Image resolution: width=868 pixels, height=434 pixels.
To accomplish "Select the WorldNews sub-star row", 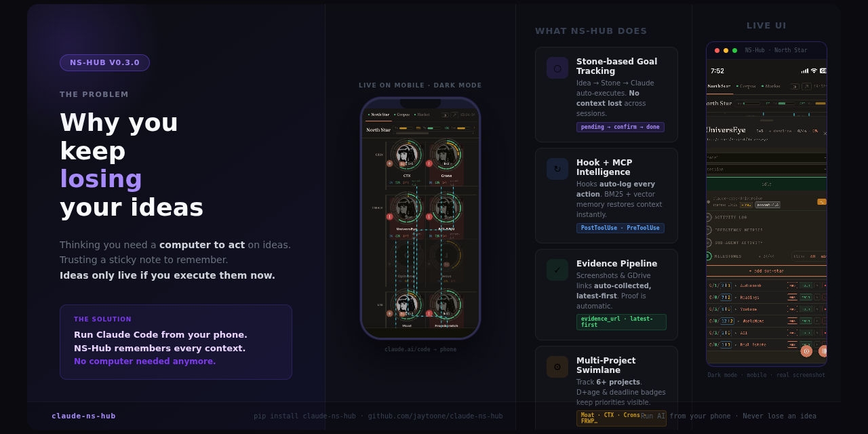I will point(766,321).
